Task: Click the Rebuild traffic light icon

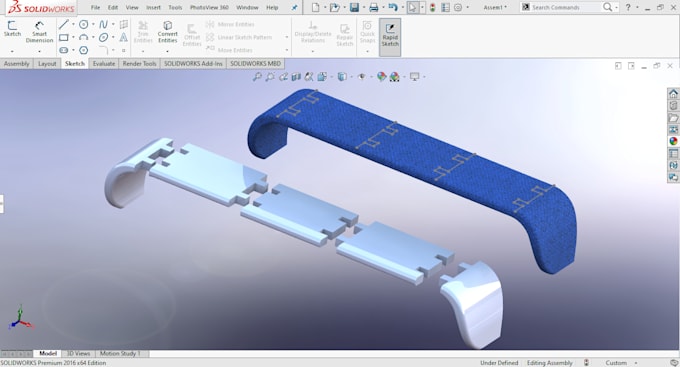Action: tap(432, 7)
